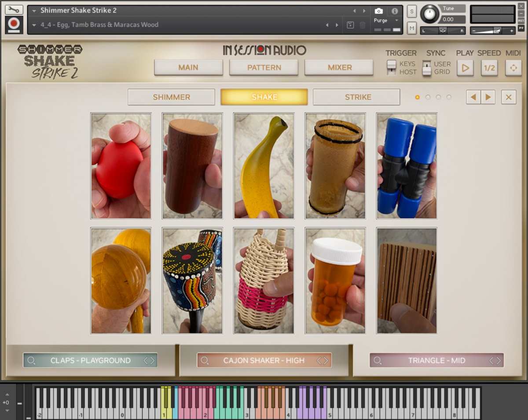Choose the orange pill bottle shaker thumbnail

pyautogui.click(x=335, y=281)
